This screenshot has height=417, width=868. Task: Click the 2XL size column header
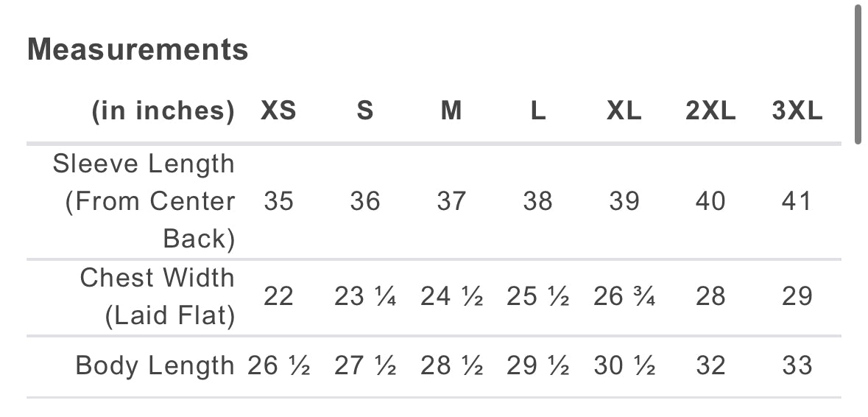[710, 111]
